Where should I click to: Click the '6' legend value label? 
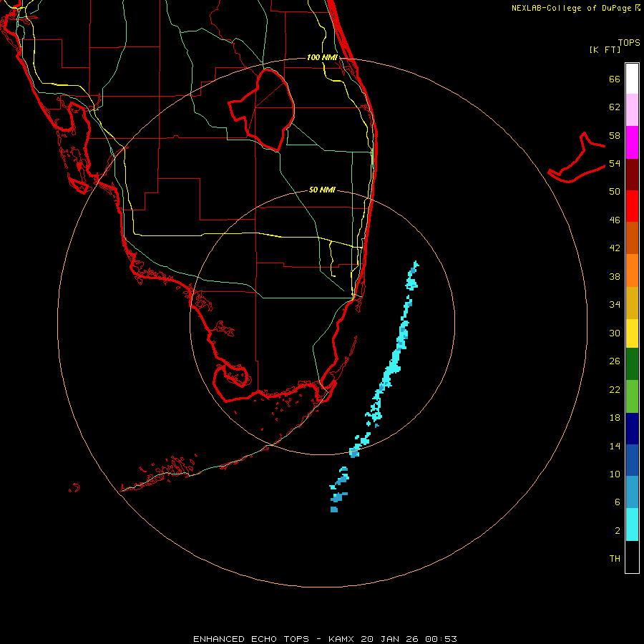[x=618, y=502]
